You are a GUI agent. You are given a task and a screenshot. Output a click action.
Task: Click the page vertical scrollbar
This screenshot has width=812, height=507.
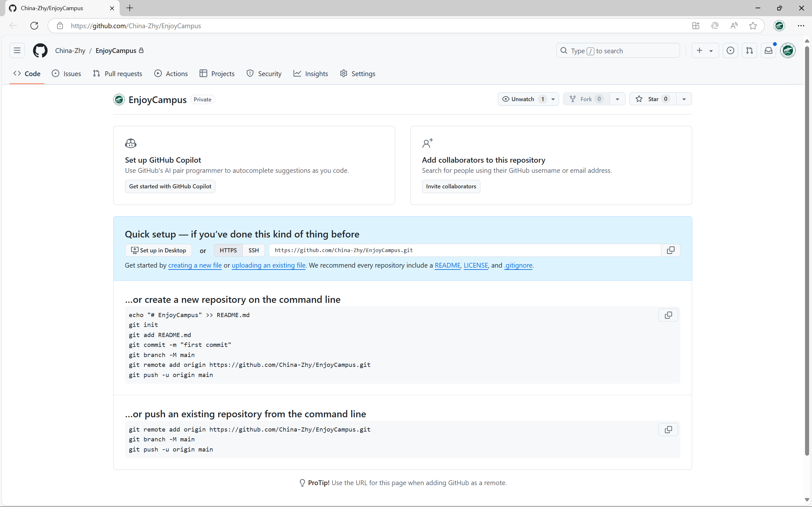pos(807,251)
